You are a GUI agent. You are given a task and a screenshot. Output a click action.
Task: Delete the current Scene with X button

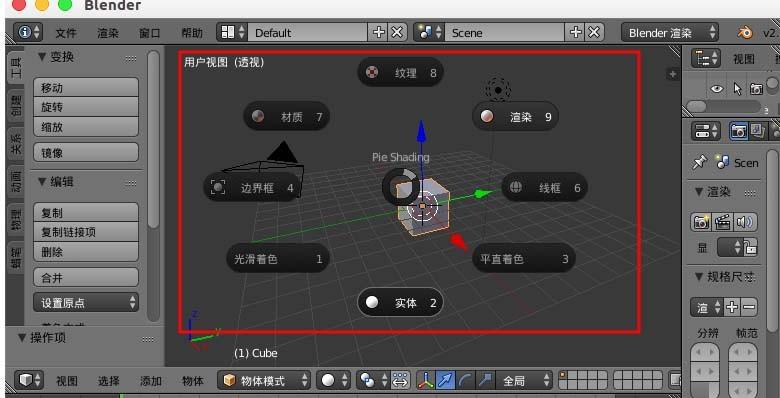[594, 33]
